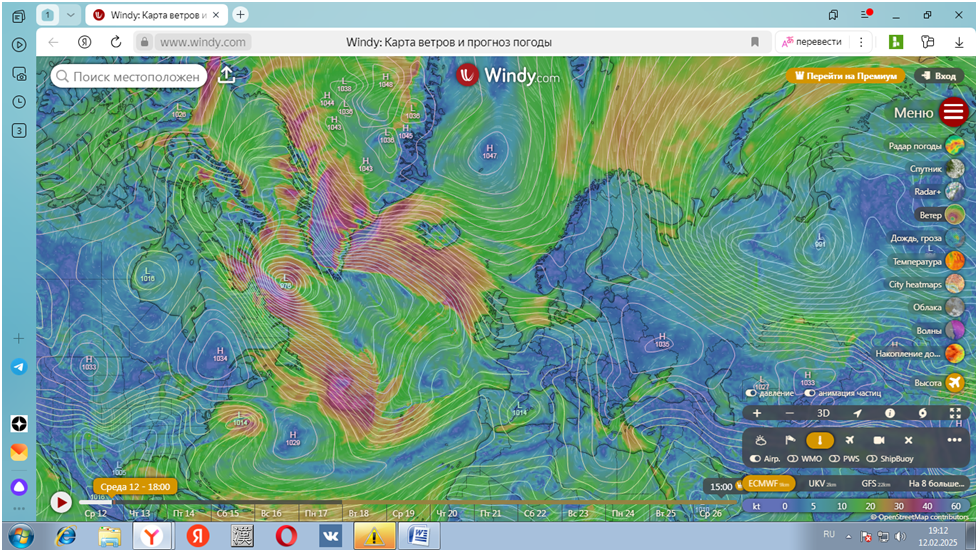Screen dimensions: 978x552
Task: Bookmark this page in address bar
Action: pyautogui.click(x=755, y=42)
